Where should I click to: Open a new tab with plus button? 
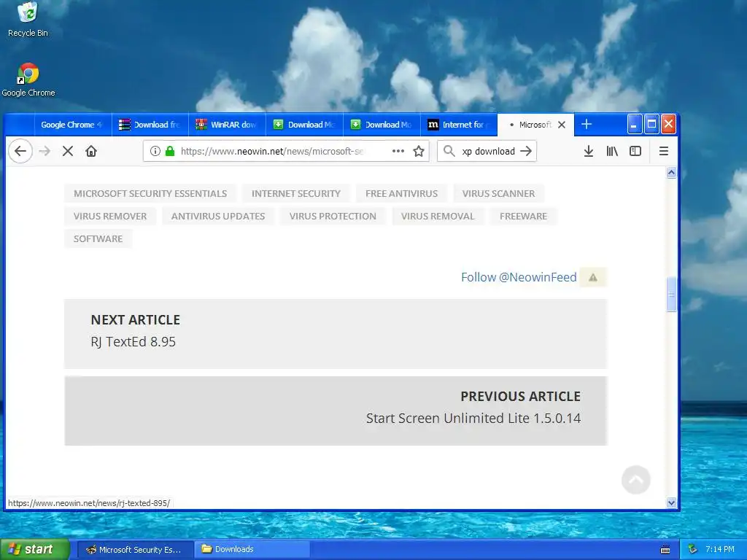coord(587,124)
